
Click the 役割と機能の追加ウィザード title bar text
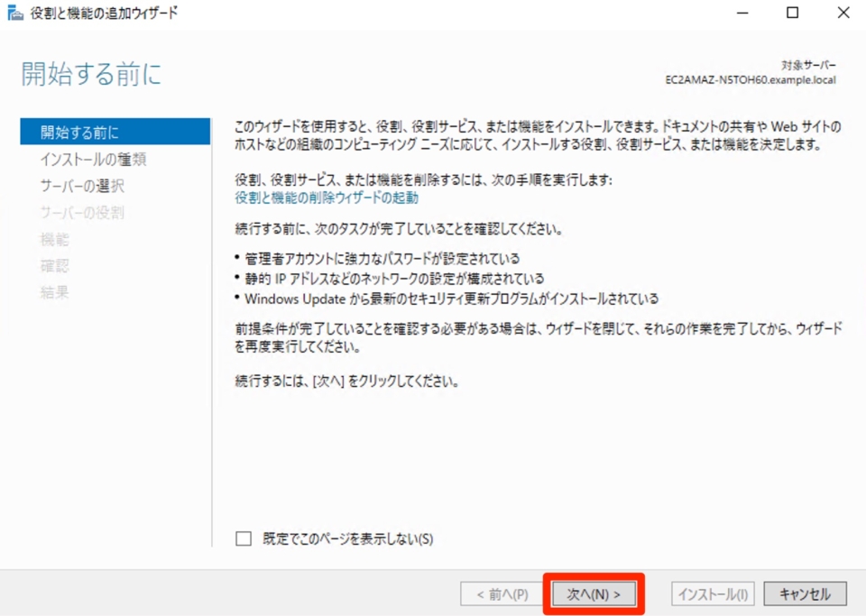[x=104, y=13]
